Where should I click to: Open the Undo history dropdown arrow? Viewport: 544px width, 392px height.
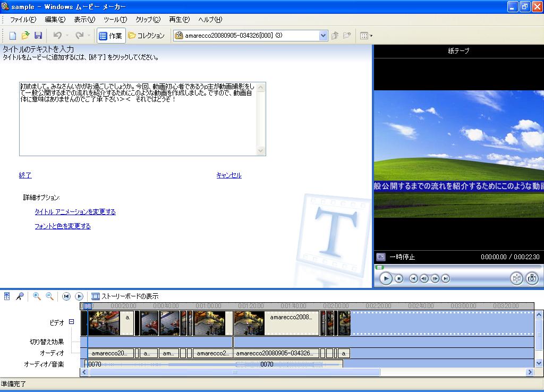tap(67, 36)
